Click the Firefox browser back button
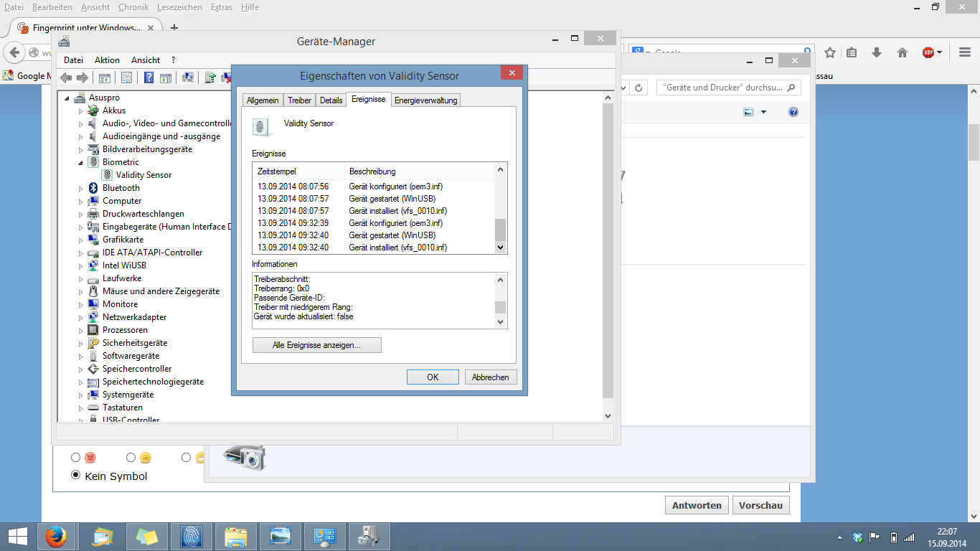This screenshot has height=551, width=980. coord(14,52)
